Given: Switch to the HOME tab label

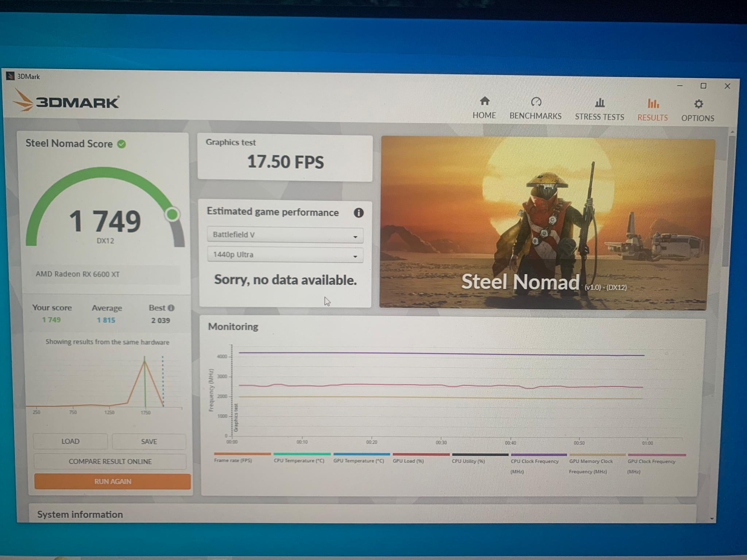Looking at the screenshot, I should (x=484, y=115).
